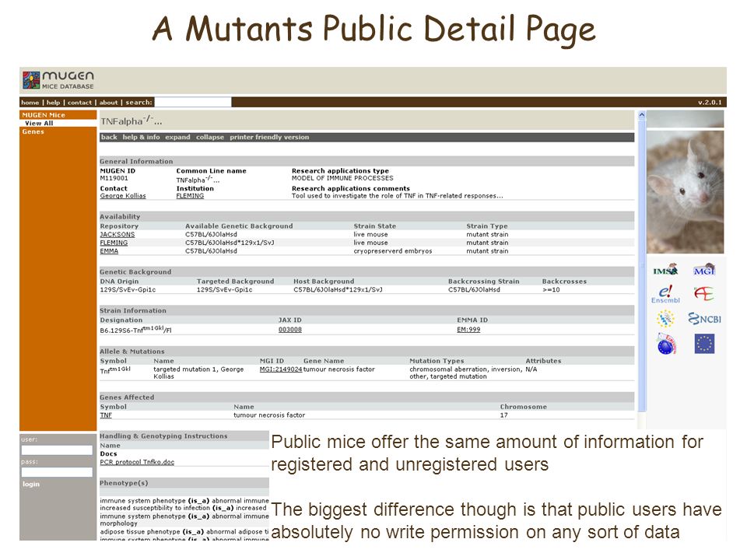Viewport: 747px width, 560px height.
Task: Click the Allele & Mutations section header
Action: (x=366, y=351)
